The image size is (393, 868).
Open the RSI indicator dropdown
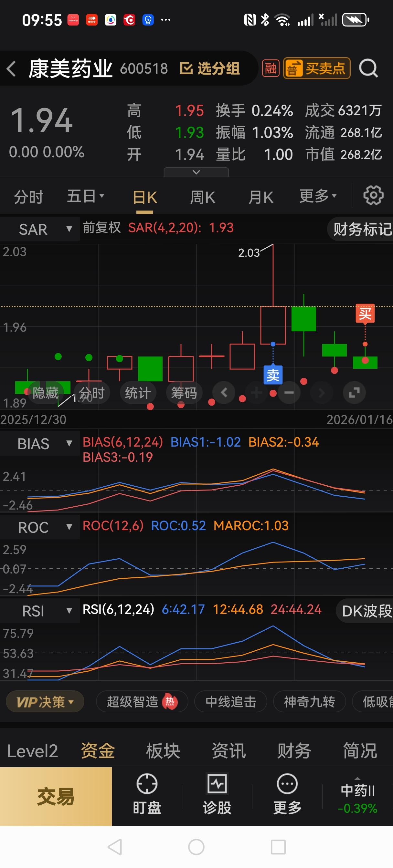coord(40,611)
